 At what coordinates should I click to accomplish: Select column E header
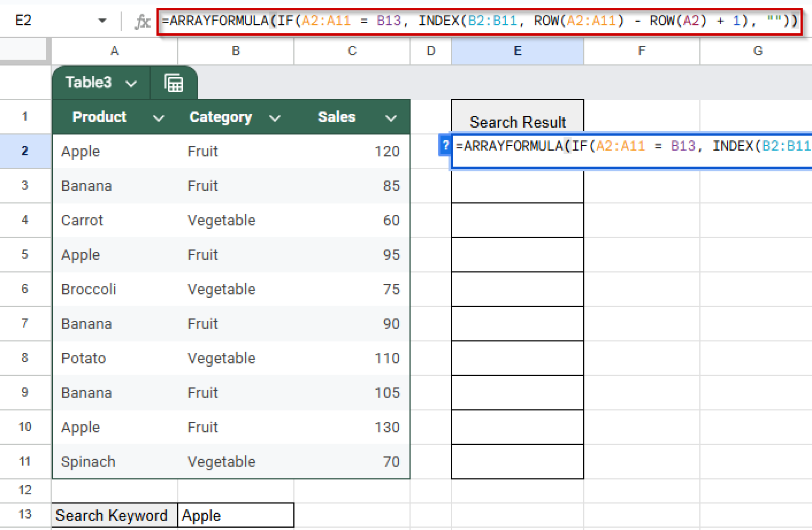[x=517, y=50]
